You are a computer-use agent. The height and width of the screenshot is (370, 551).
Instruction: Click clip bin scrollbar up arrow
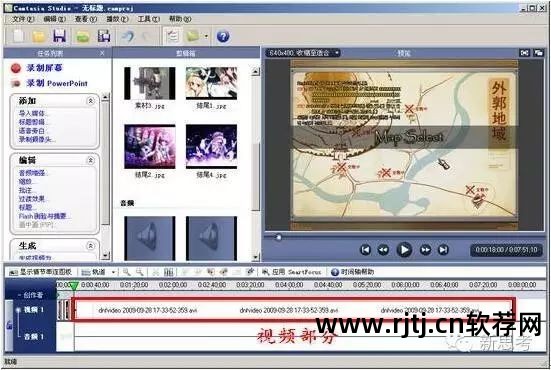[x=256, y=72]
